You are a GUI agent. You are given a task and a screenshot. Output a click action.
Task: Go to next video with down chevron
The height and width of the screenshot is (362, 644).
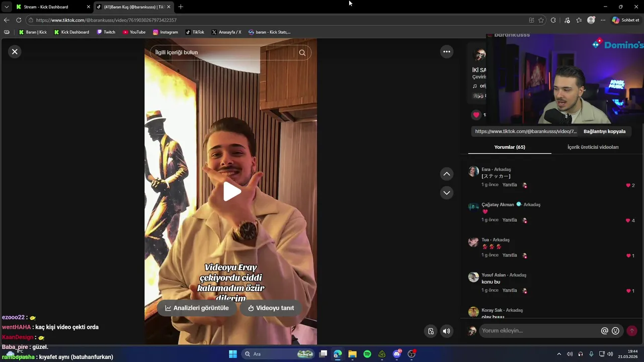[446, 193]
